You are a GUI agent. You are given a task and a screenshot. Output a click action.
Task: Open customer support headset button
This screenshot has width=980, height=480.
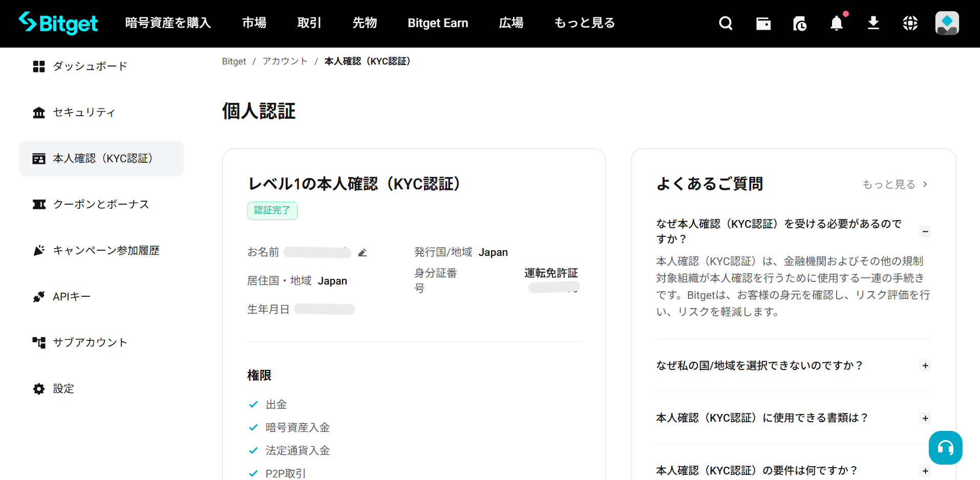tap(945, 447)
